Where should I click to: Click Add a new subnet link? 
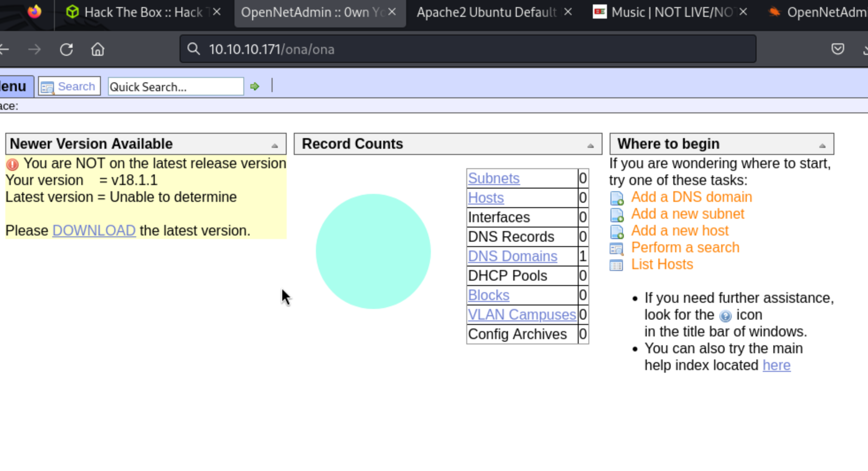687,214
